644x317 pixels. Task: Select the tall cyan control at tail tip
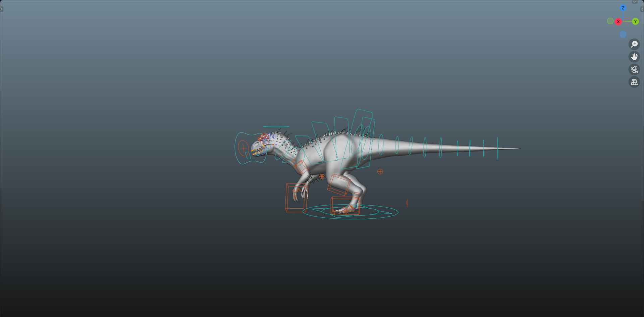(x=498, y=148)
